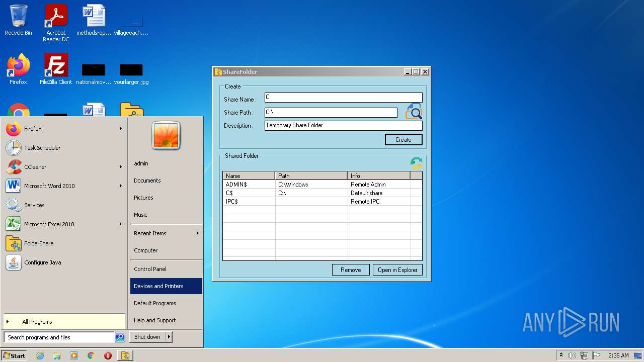Click Create button in ShareFolder
The height and width of the screenshot is (362, 644).
tap(404, 140)
